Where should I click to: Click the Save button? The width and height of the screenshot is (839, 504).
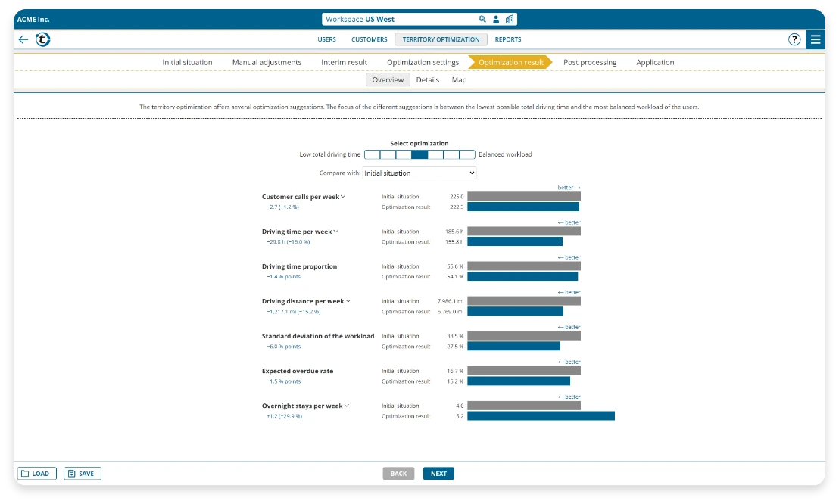[x=83, y=474]
